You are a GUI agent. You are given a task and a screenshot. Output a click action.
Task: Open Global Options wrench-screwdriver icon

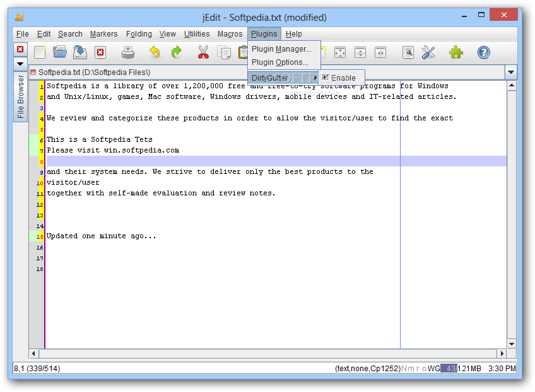pos(428,52)
